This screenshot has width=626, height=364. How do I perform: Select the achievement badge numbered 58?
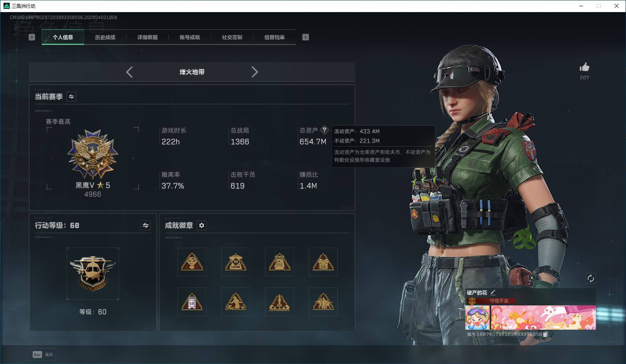click(x=191, y=301)
